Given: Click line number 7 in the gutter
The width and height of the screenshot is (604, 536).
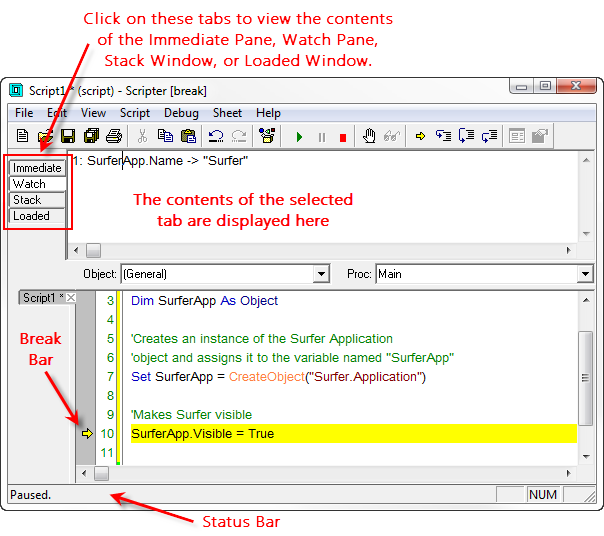Looking at the screenshot, I should [x=110, y=376].
